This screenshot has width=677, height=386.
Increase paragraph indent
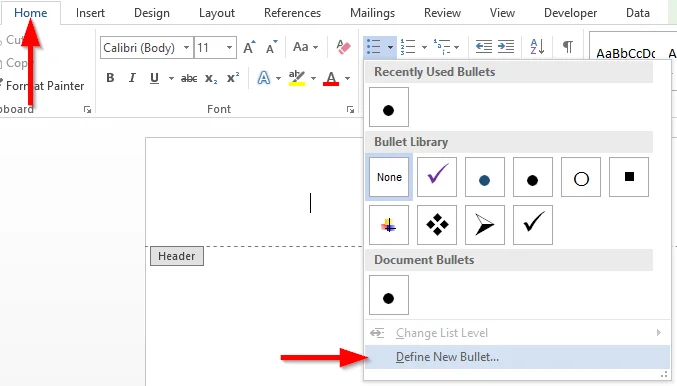tap(506, 46)
